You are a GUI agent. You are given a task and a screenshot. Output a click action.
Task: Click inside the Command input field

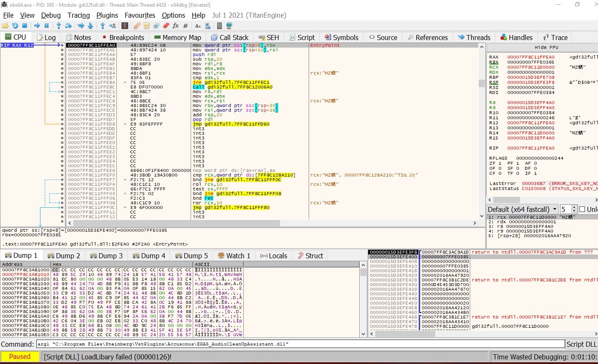(x=295, y=344)
